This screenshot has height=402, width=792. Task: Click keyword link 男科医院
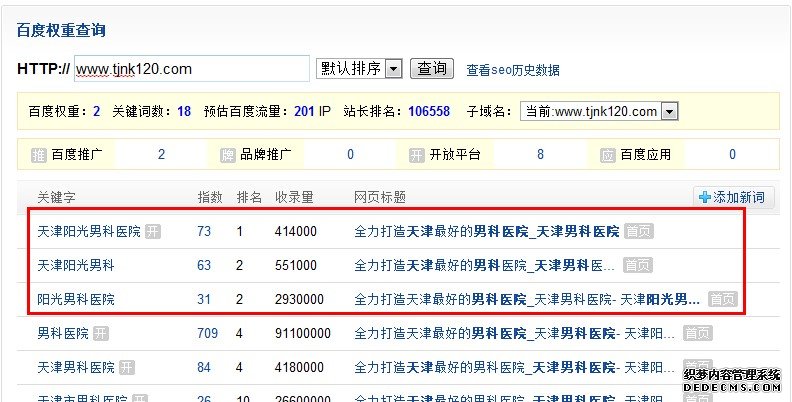(63, 333)
